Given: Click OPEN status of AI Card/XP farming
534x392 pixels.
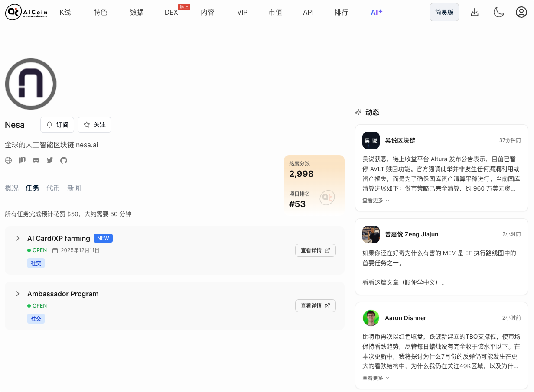Looking at the screenshot, I should coord(37,250).
